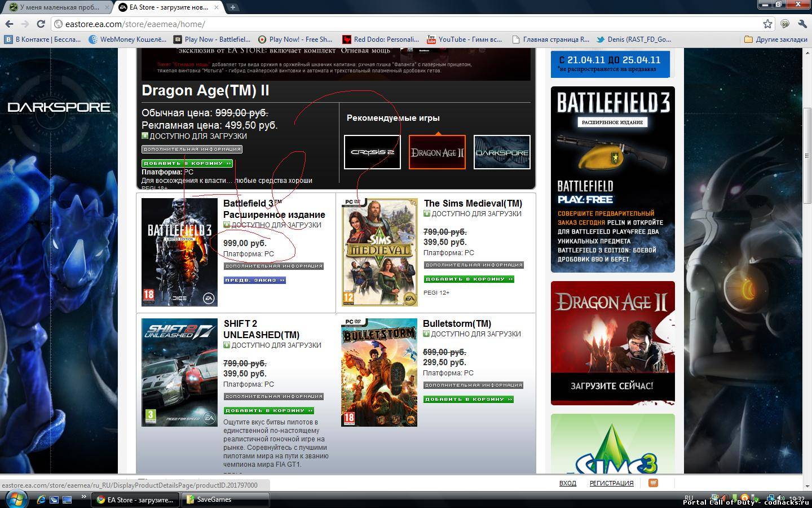Click Battlefield 3 Расширенное издание title
812x508 pixels.
click(x=274, y=209)
